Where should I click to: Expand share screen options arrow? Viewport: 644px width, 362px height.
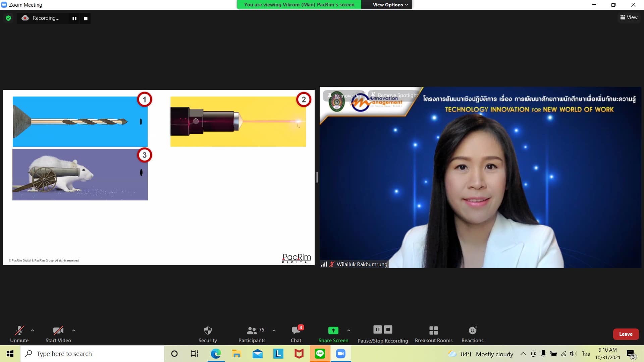click(349, 330)
